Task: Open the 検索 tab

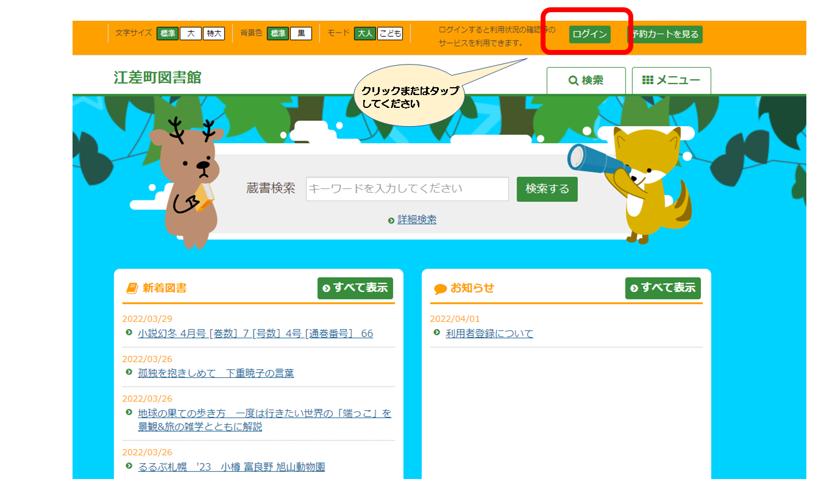Action: (586, 80)
